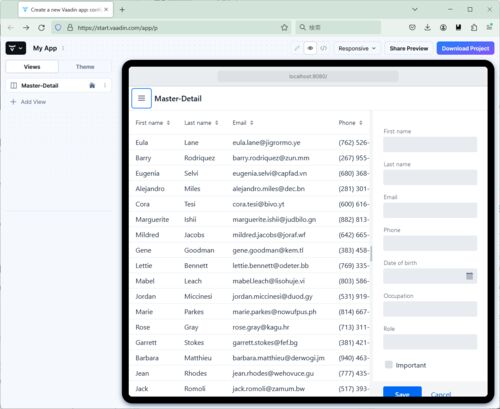Viewport: 500px width, 409px height.
Task: Select the Eula row first name cell
Action: pos(142,143)
